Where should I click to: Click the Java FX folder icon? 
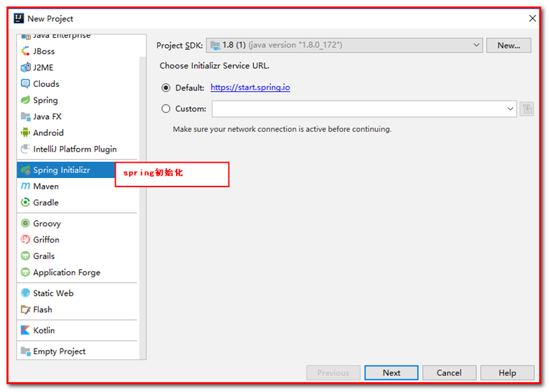click(x=25, y=116)
